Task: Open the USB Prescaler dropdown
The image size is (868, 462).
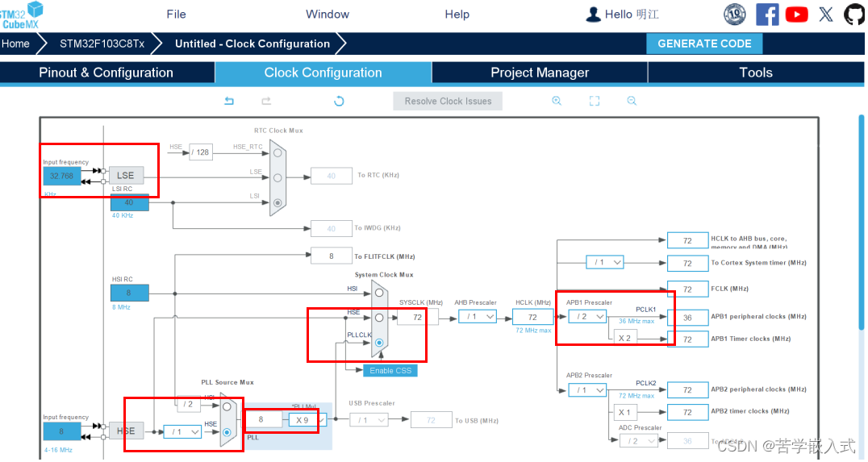Action: [x=369, y=420]
